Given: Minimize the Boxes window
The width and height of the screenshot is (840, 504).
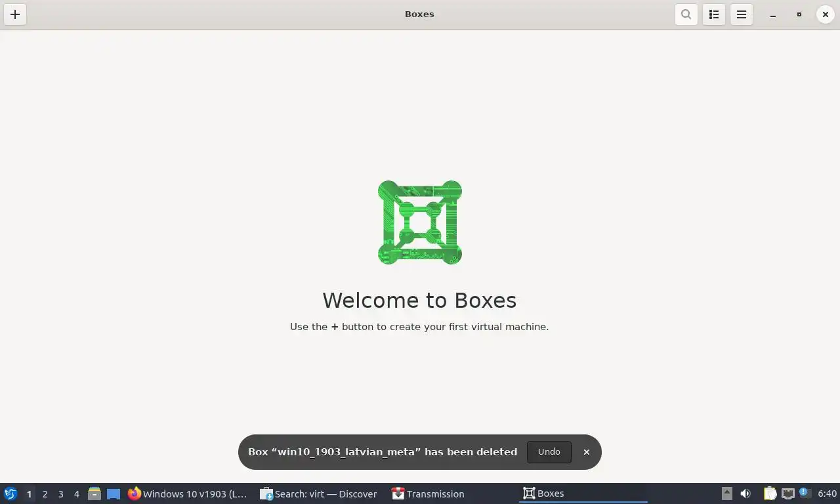Looking at the screenshot, I should pos(772,14).
